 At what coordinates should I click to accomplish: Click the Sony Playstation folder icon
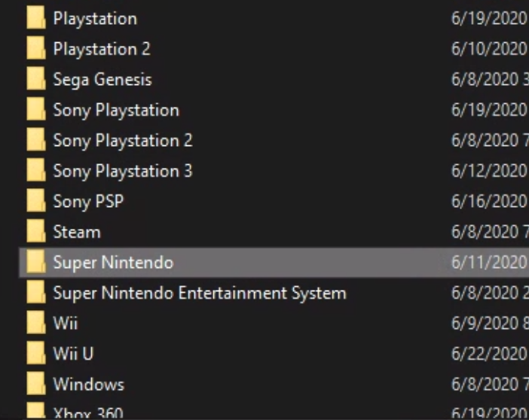(x=36, y=110)
